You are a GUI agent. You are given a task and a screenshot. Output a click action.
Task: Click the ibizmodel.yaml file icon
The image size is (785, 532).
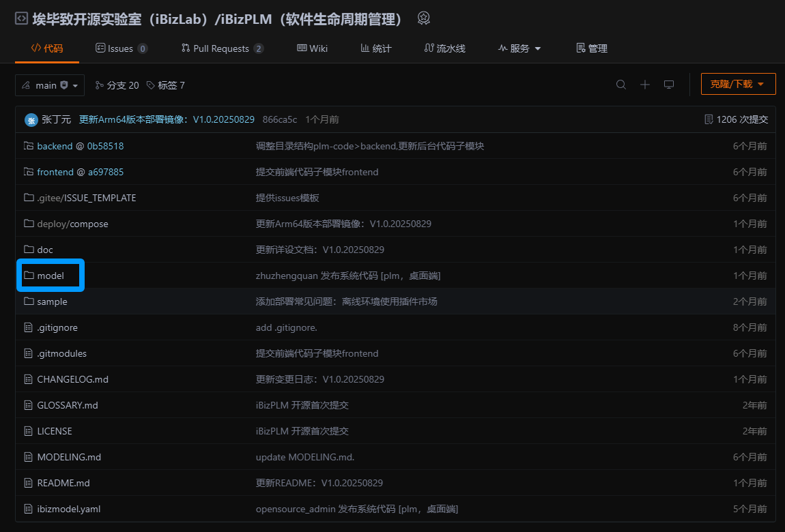(x=29, y=509)
